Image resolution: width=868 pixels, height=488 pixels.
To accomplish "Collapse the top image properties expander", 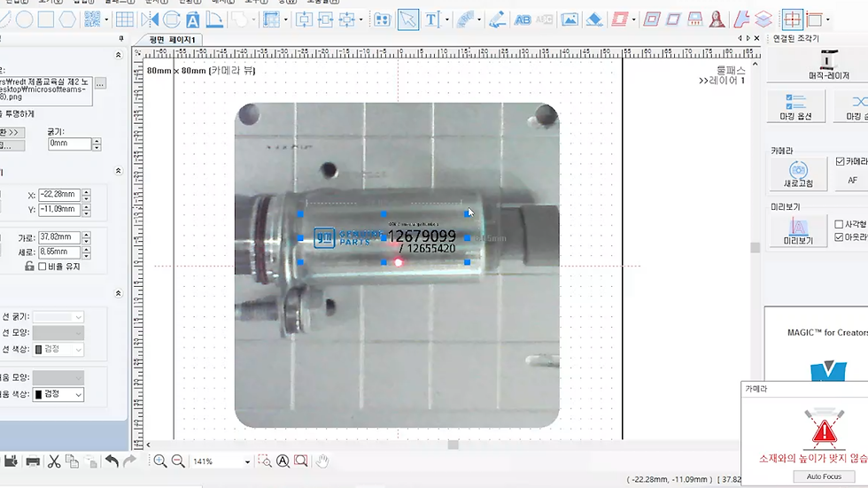I will click(x=118, y=55).
